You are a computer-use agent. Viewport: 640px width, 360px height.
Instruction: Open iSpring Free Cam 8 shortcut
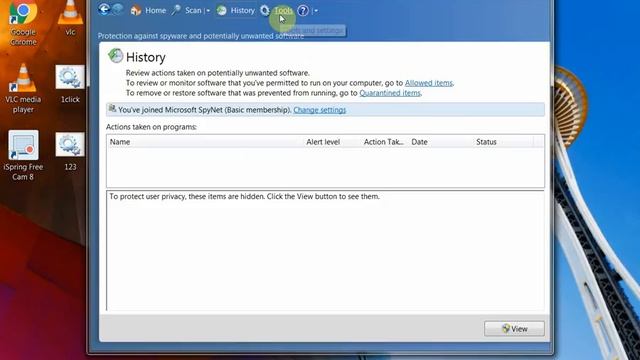[23, 156]
